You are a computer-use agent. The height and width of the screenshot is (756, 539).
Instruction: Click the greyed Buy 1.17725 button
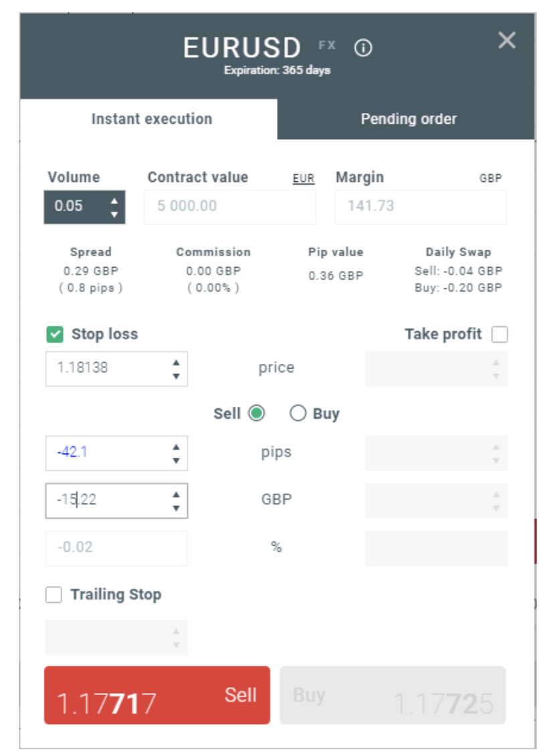(x=393, y=695)
